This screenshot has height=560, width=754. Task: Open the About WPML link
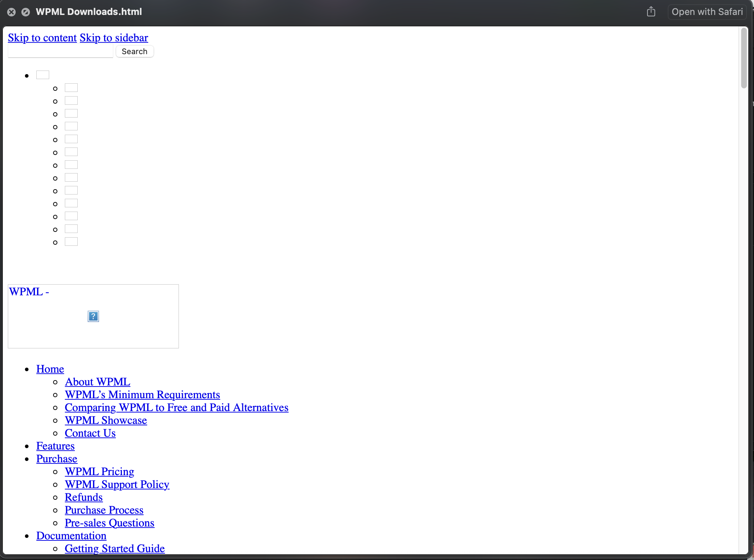[x=98, y=382]
